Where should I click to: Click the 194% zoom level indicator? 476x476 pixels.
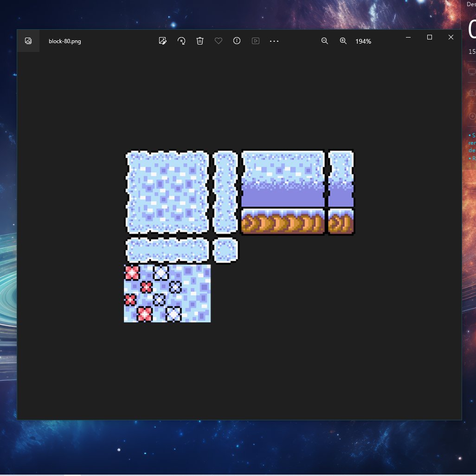coord(362,41)
